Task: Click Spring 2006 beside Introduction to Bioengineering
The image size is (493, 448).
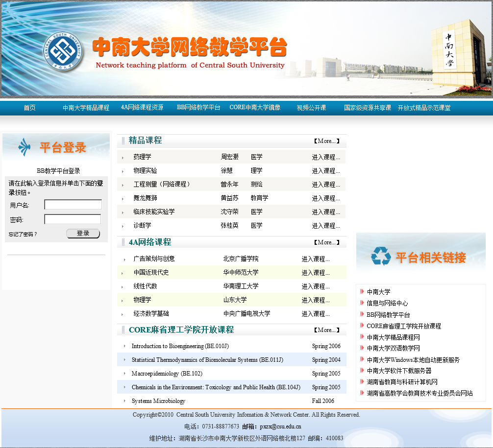Action: 326,346
